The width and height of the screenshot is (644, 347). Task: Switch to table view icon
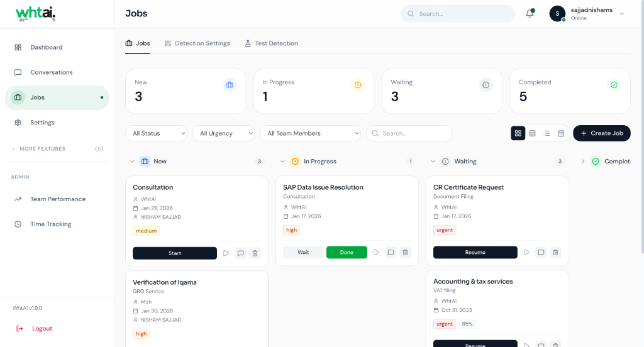532,133
